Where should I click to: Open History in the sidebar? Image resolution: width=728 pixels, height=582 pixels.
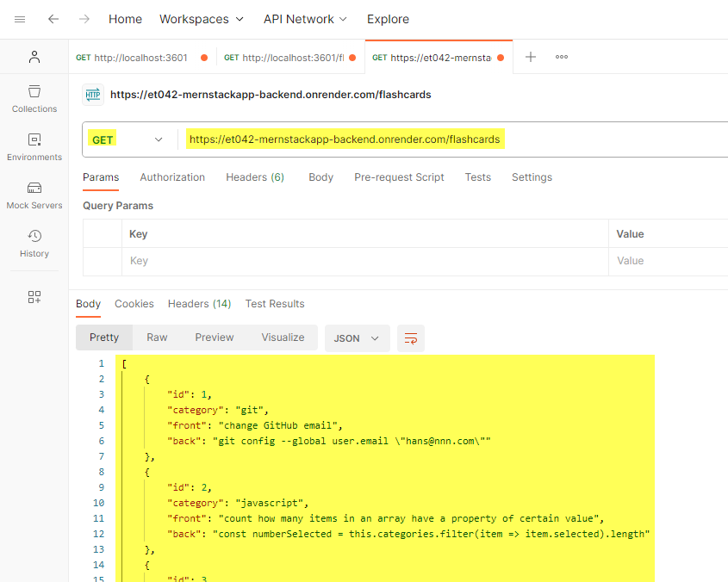click(34, 244)
